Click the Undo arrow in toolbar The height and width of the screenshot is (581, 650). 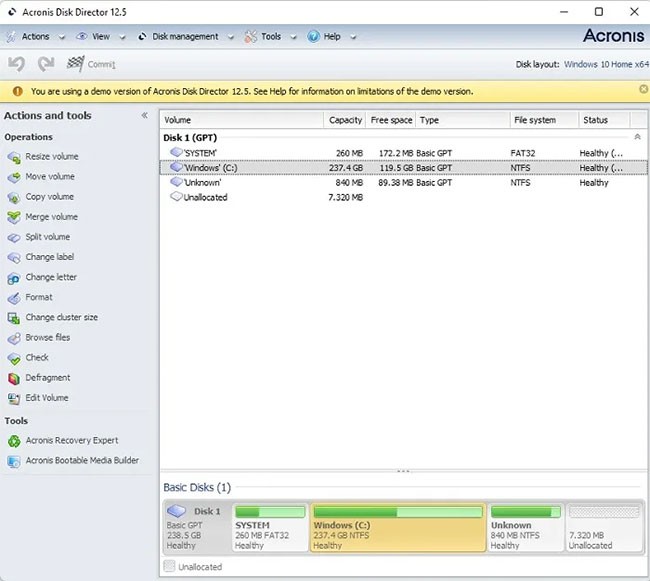click(x=16, y=64)
